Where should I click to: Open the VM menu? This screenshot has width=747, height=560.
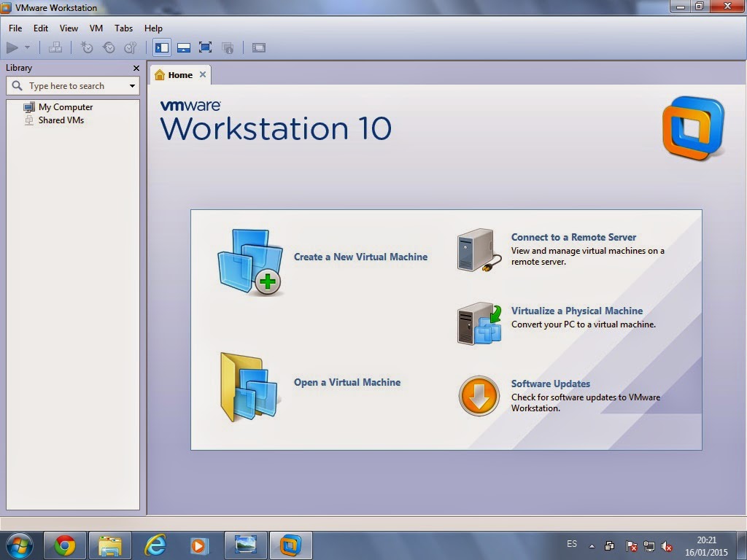(96, 28)
